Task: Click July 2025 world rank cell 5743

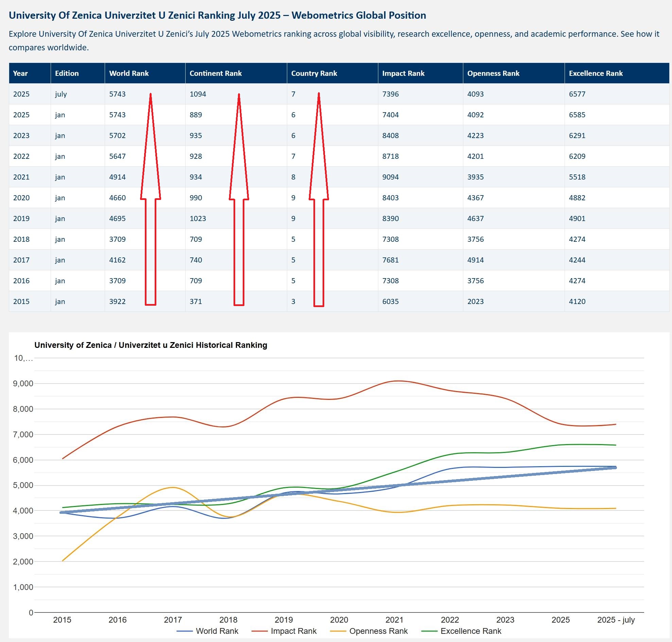Action: tap(117, 94)
